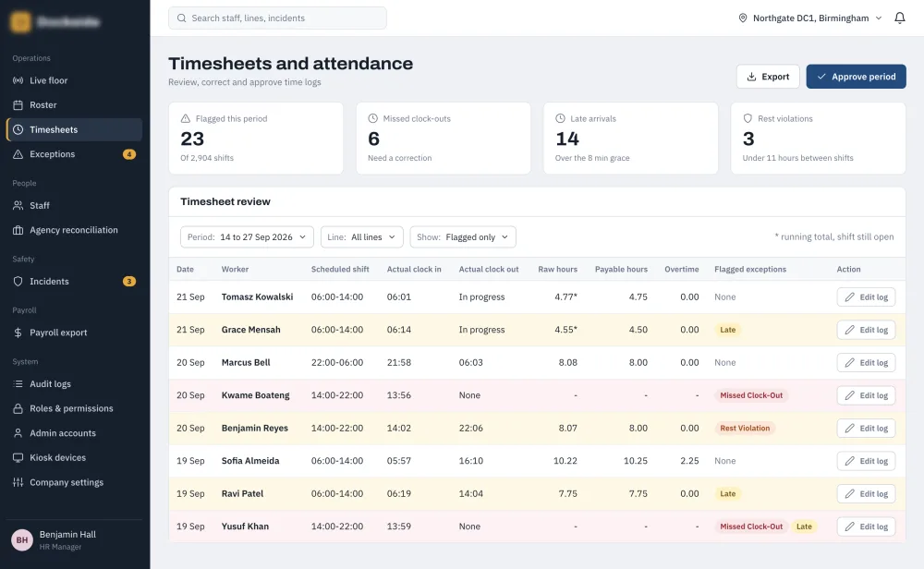Open the Period 14 to 27 Sep dropdown

[x=247, y=236]
